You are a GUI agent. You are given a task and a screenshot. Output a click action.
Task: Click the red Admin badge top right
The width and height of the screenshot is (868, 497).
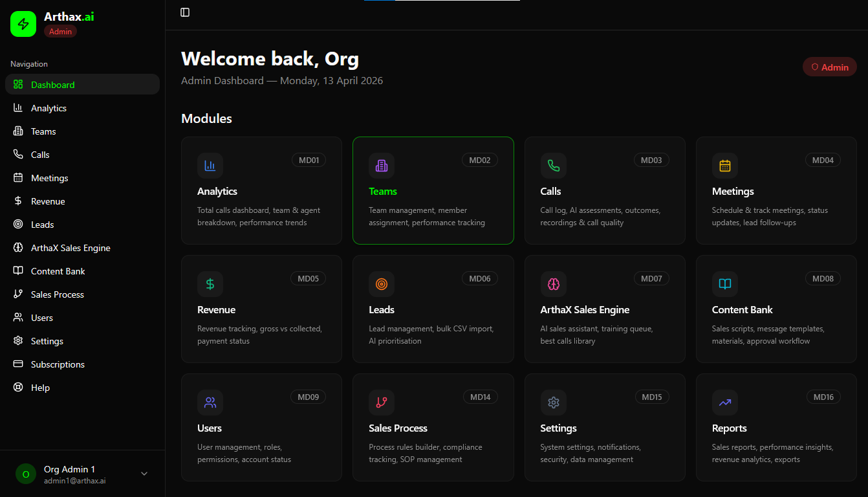point(829,67)
